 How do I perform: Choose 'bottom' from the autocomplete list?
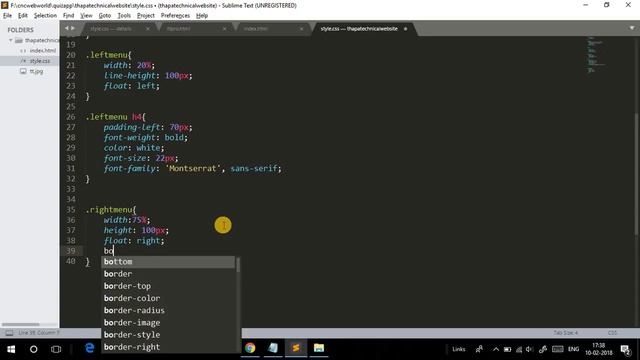(168, 262)
